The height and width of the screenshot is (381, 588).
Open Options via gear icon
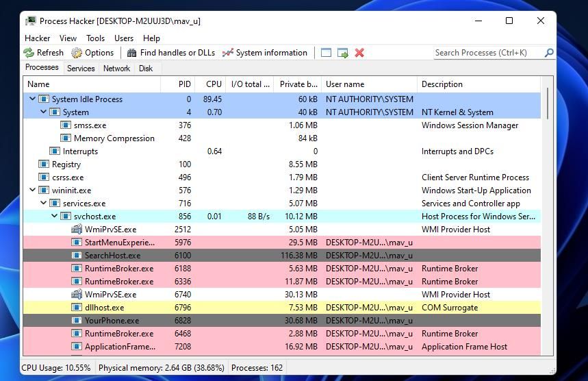pos(77,53)
